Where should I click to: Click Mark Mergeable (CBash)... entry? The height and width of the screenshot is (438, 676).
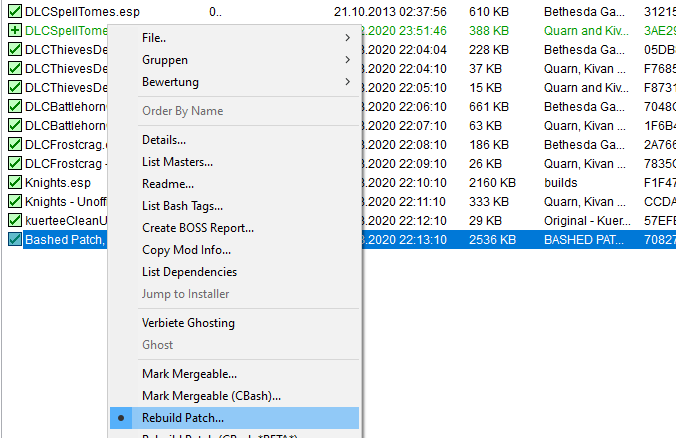tap(211, 396)
